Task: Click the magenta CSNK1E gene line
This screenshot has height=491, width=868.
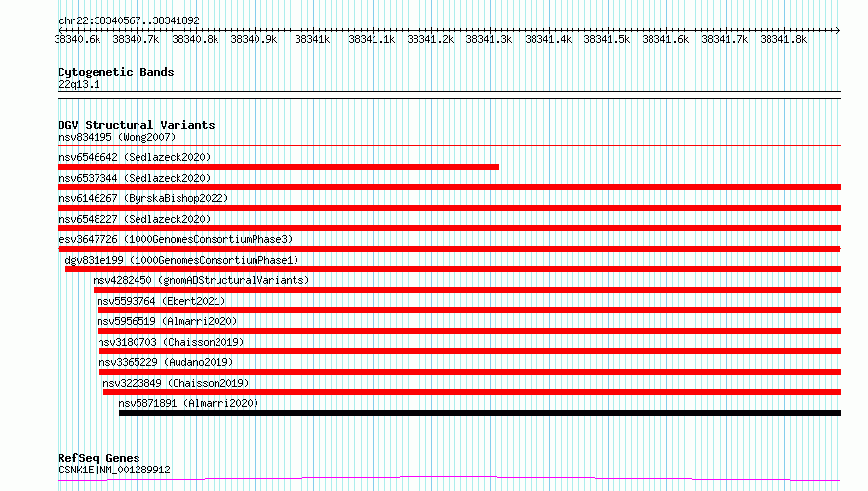Action: point(449,479)
